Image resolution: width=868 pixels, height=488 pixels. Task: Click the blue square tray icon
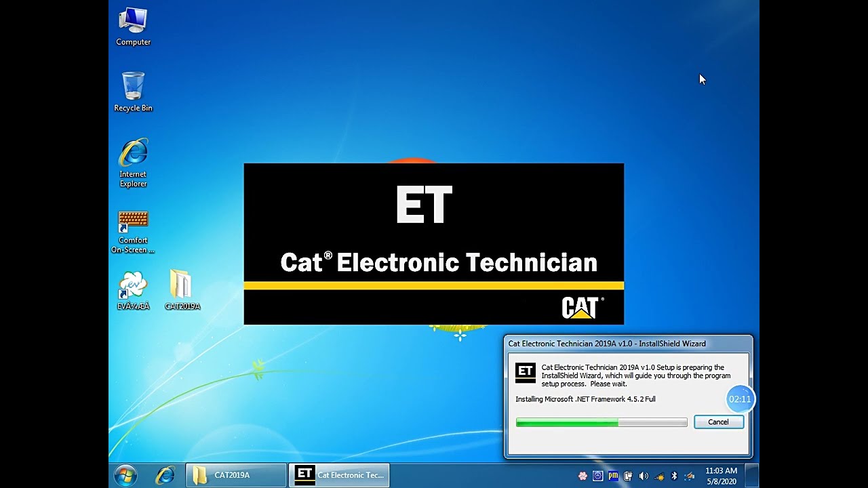(597, 476)
